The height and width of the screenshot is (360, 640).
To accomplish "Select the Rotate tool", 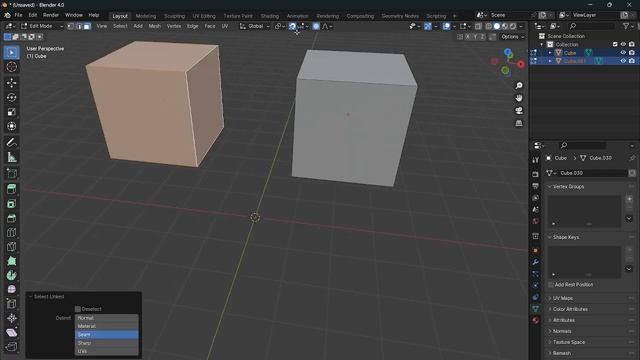I will tap(11, 97).
